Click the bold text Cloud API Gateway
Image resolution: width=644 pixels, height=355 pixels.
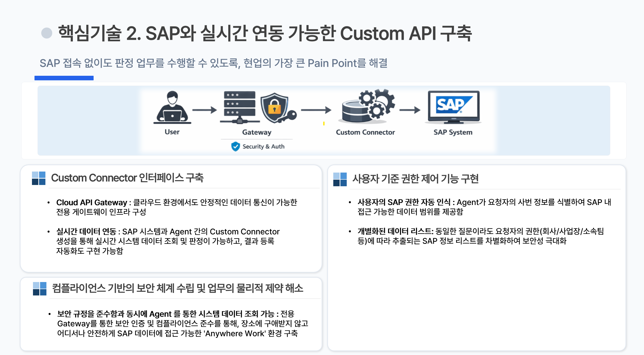pyautogui.click(x=92, y=202)
